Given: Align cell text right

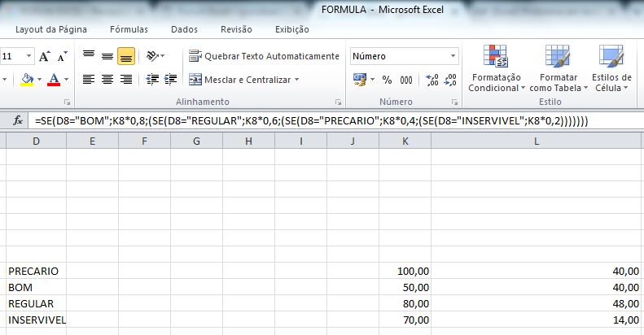Looking at the screenshot, I should point(126,79).
